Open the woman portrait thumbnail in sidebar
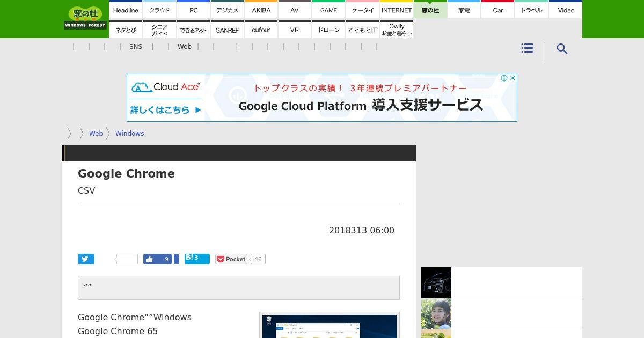Screen dimensions: 644x338 pos(436,313)
